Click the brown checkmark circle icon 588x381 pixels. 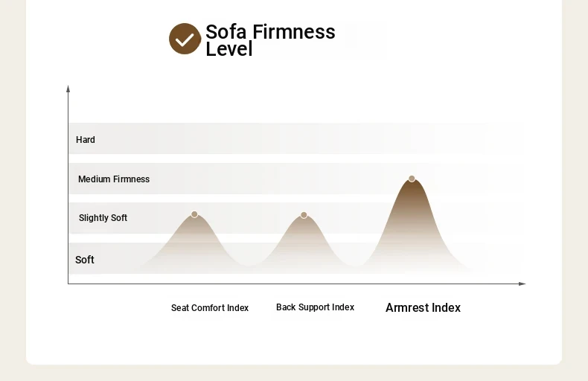[185, 39]
